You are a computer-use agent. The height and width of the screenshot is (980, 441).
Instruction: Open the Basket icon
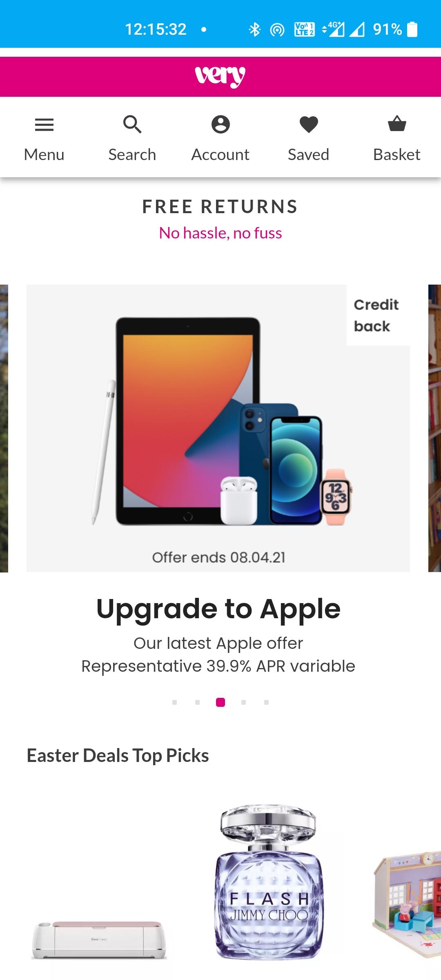[397, 124]
